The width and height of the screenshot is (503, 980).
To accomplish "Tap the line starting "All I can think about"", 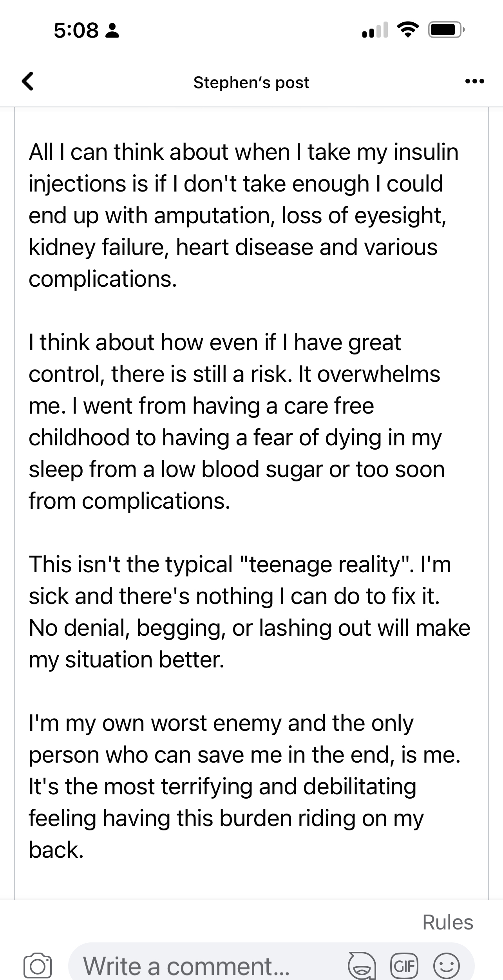I will [x=243, y=152].
